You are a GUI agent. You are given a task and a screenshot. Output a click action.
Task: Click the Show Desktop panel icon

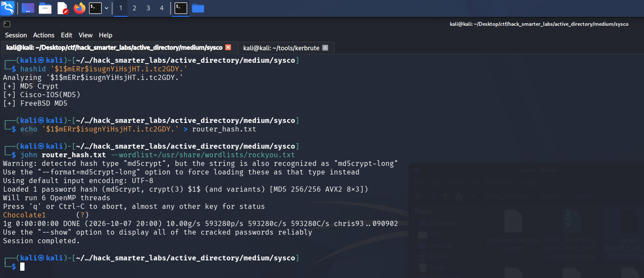28,8
